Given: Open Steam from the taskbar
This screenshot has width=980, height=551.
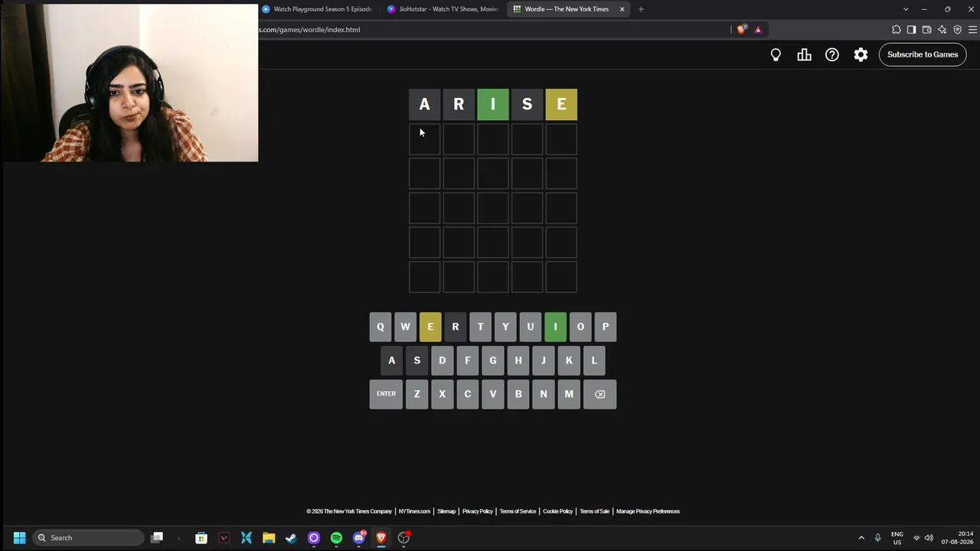Looking at the screenshot, I should point(291,538).
